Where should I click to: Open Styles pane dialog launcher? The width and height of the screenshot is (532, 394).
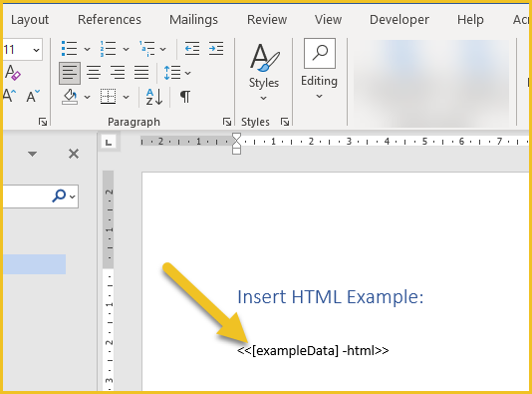(285, 122)
